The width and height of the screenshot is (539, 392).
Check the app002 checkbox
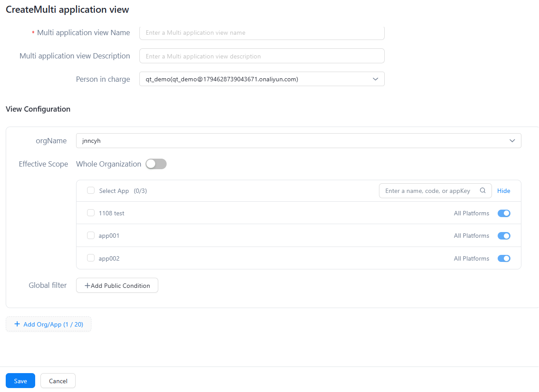(91, 258)
